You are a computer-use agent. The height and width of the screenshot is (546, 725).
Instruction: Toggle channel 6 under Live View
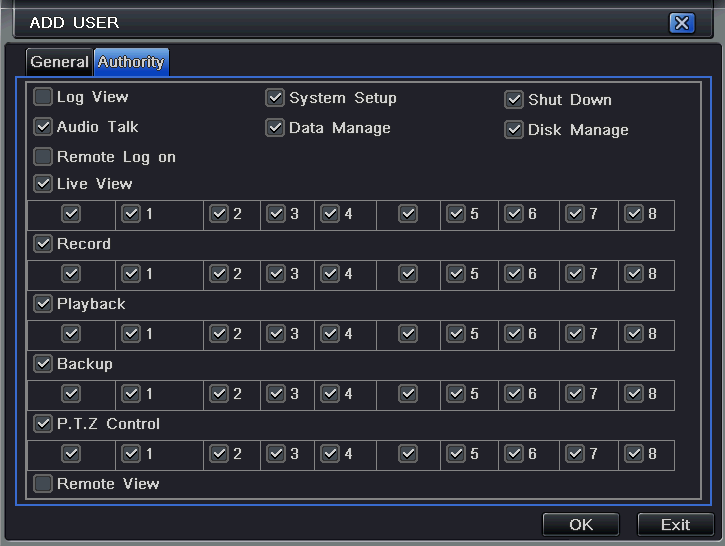[x=514, y=214]
